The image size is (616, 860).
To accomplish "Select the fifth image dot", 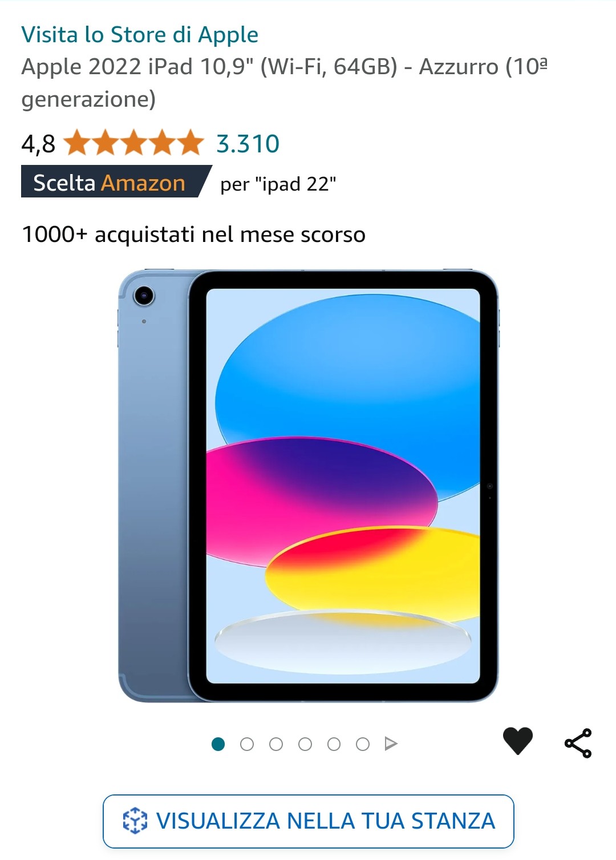I will point(334,744).
